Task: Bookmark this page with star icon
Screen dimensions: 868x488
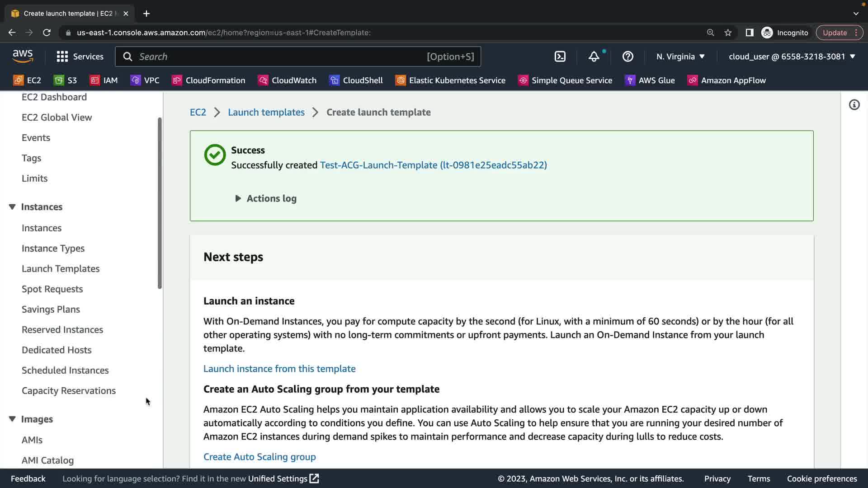Action: (728, 33)
